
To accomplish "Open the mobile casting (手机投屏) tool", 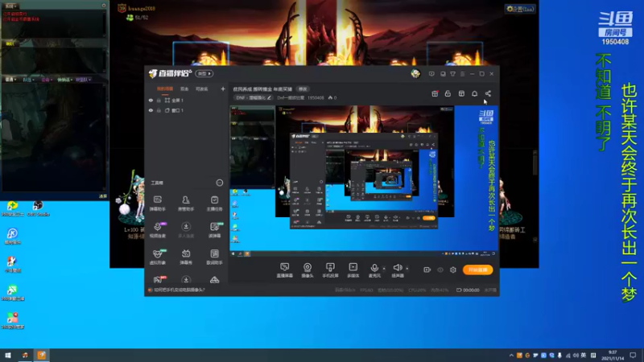I will [x=330, y=269].
